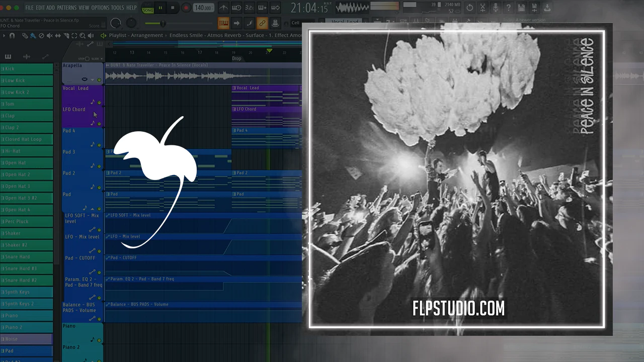Viewport: 644px width, 362px height.
Task: Open the VIEW menu
Action: pos(84,8)
